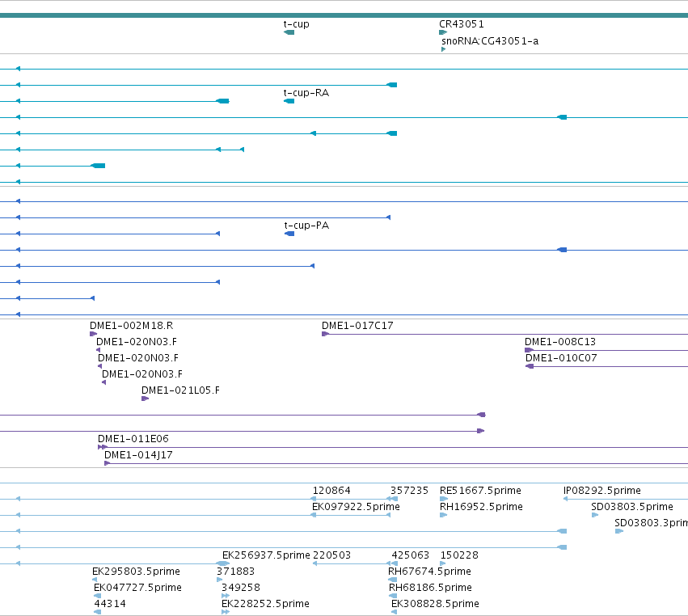The height and width of the screenshot is (616, 688).
Task: Select the EK256937.5prime label
Action: (266, 555)
